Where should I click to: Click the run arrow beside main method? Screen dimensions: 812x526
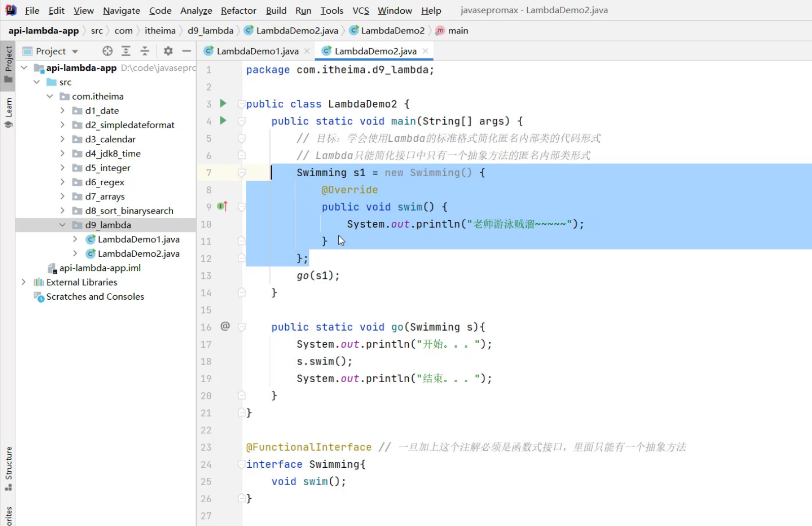point(223,121)
